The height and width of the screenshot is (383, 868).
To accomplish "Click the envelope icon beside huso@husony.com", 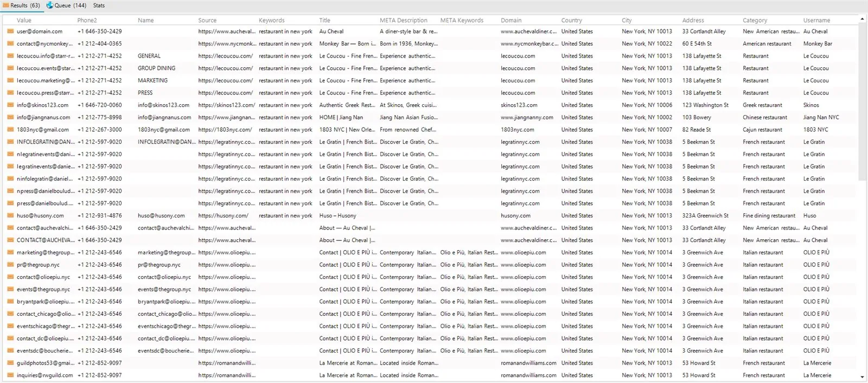I will pos(10,215).
